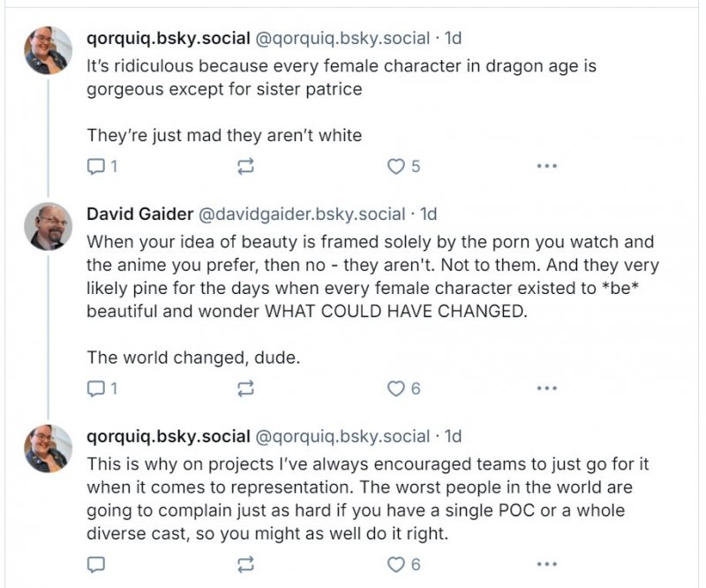Open more options on David Gaider's post

click(x=546, y=388)
